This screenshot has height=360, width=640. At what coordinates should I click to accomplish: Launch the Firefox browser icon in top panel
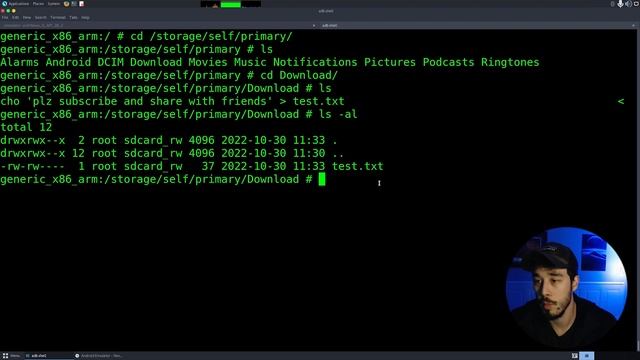tap(67, 4)
